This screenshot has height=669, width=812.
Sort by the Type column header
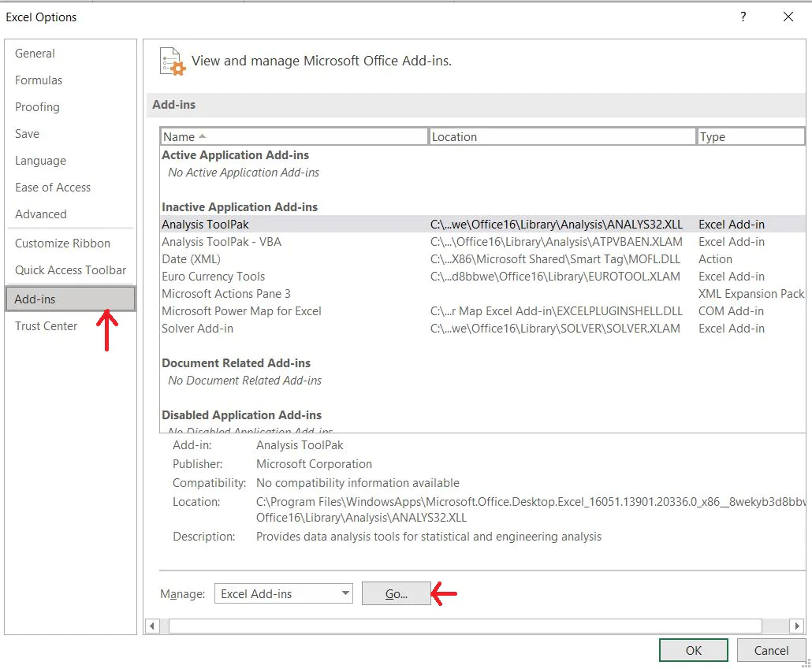(x=751, y=136)
